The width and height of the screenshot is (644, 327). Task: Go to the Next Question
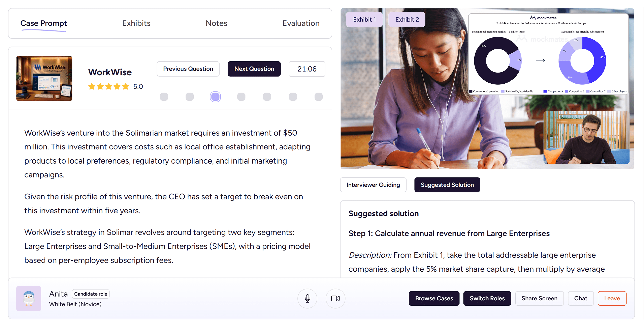[254, 69]
